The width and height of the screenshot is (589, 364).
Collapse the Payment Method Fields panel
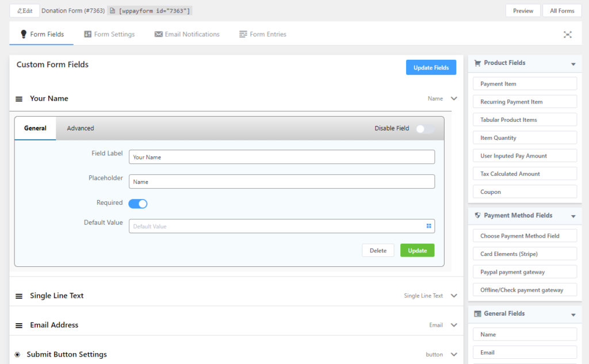573,216
